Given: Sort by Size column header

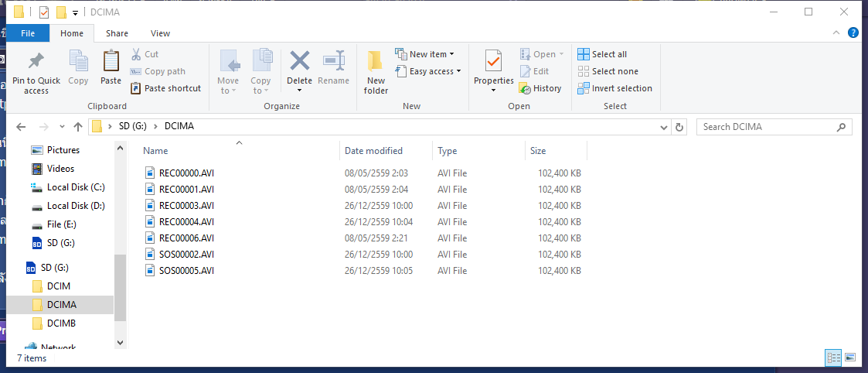Looking at the screenshot, I should [x=538, y=151].
